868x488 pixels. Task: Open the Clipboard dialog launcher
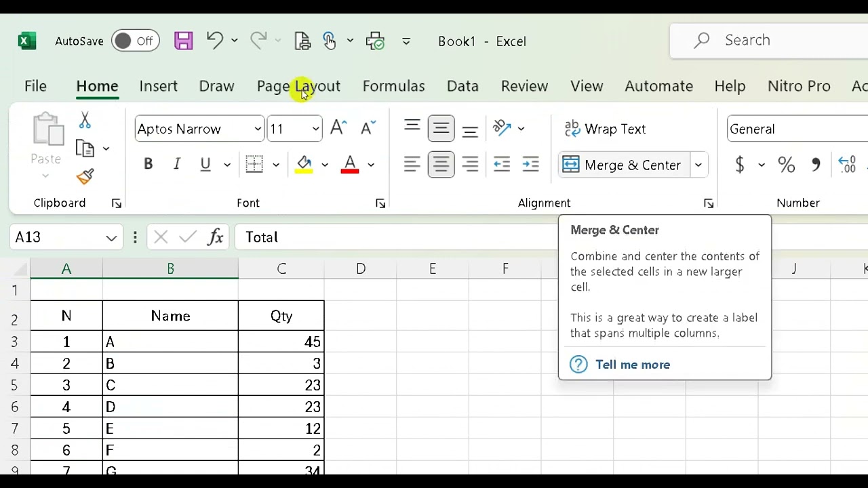117,203
